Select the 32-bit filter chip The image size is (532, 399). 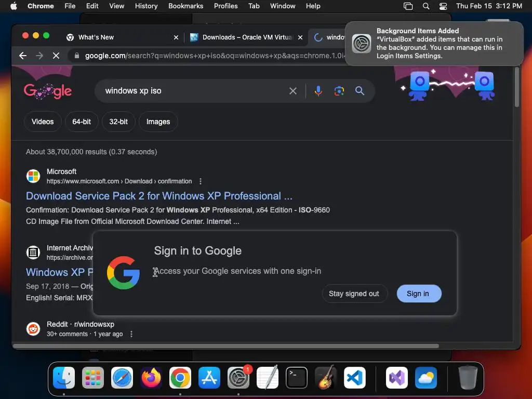click(118, 122)
